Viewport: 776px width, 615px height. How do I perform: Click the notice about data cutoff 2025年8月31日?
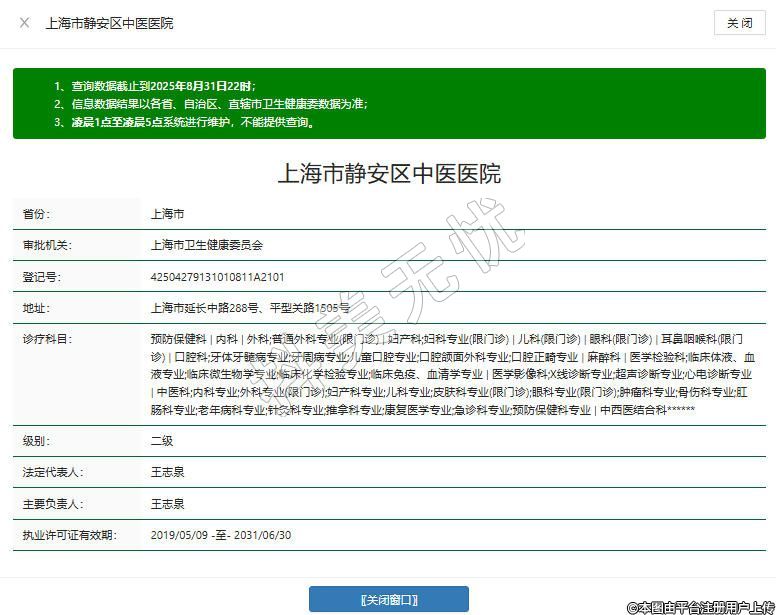coord(155,87)
